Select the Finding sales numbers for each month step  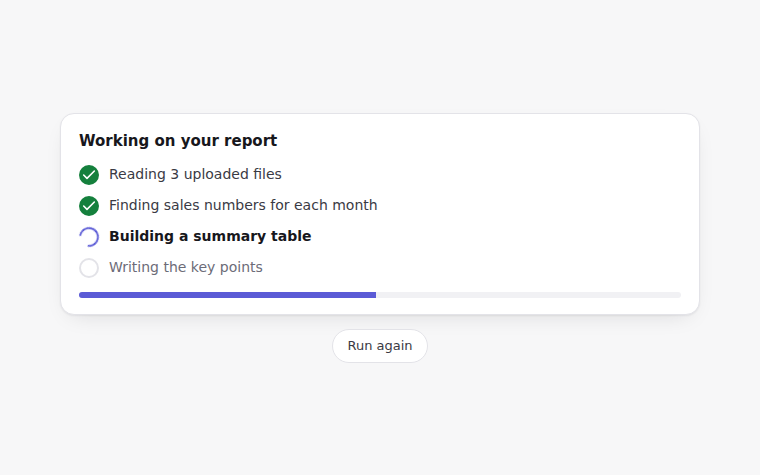click(243, 206)
